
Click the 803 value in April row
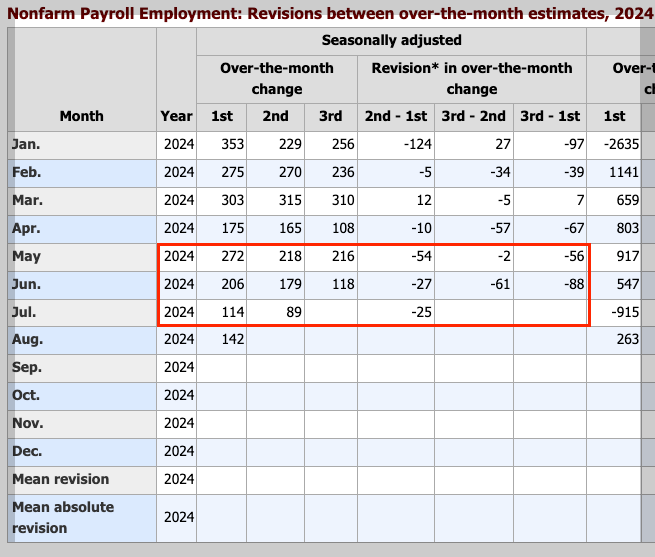pos(628,228)
